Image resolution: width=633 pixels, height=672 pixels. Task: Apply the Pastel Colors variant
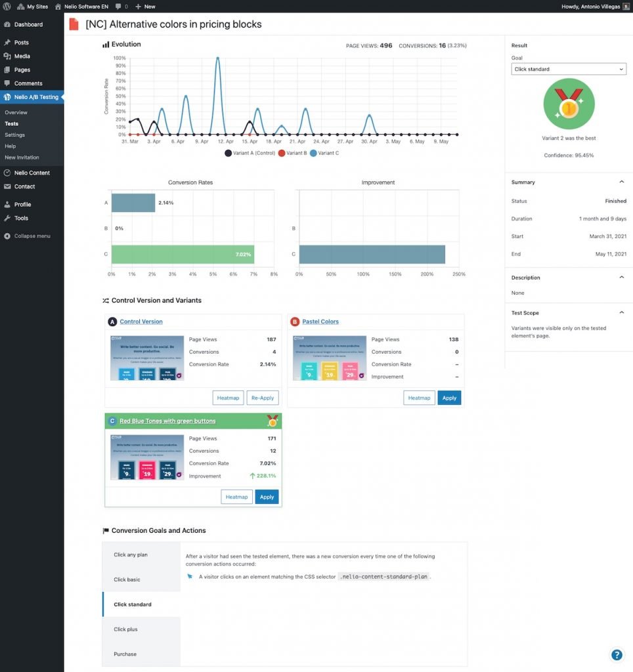pyautogui.click(x=449, y=398)
